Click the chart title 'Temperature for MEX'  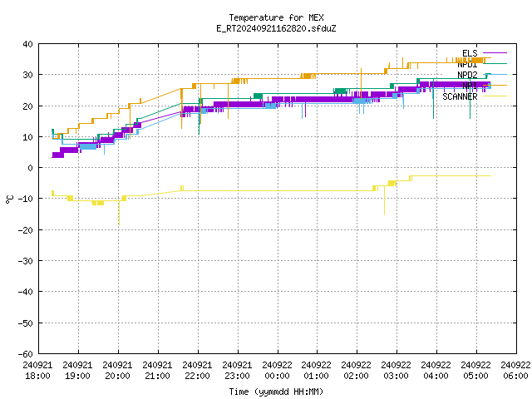click(x=276, y=17)
